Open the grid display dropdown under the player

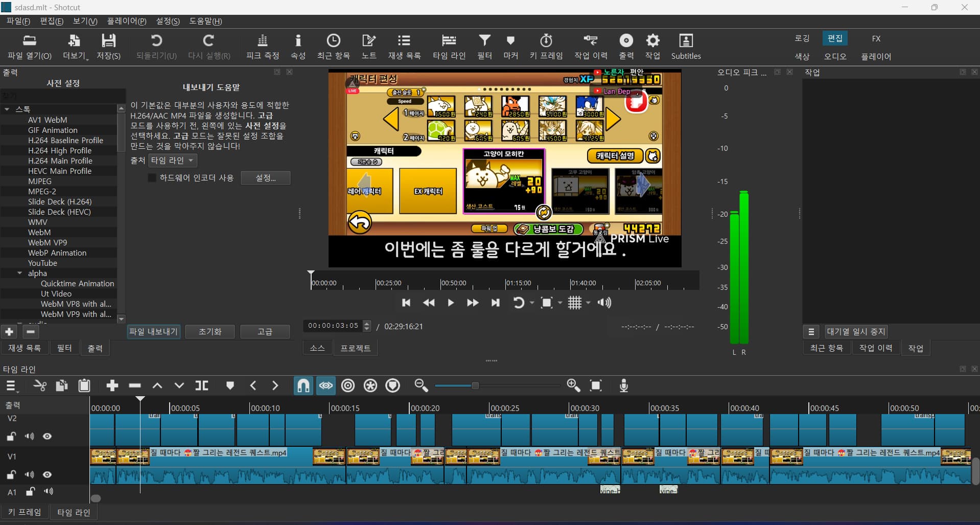[x=588, y=303]
